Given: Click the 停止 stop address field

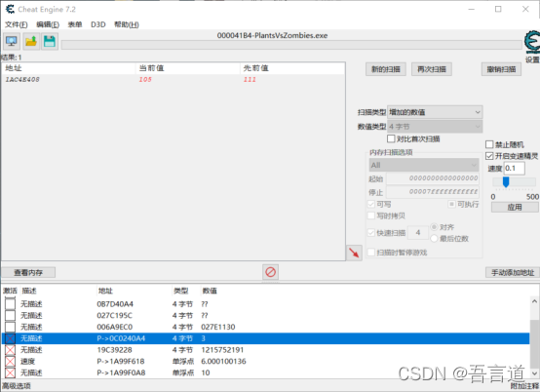Looking at the screenshot, I should click(x=433, y=191).
